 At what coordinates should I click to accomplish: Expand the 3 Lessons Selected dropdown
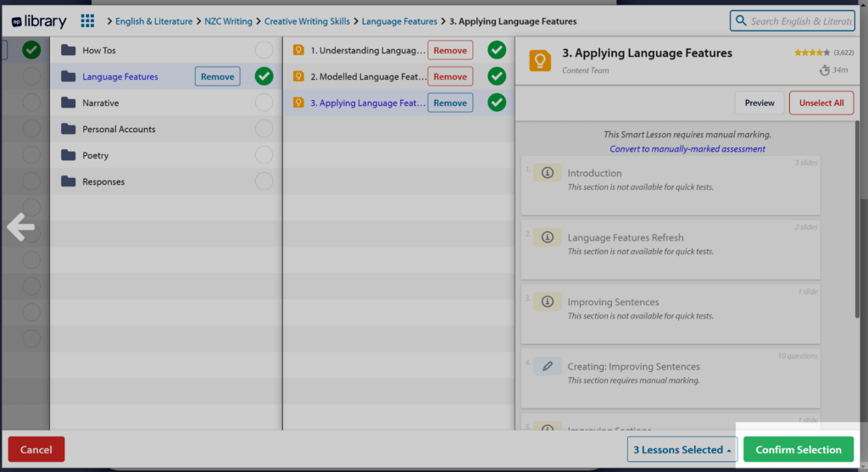[x=682, y=449]
